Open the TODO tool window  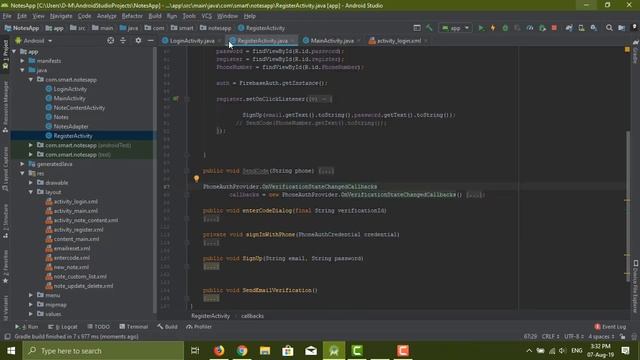click(99, 327)
